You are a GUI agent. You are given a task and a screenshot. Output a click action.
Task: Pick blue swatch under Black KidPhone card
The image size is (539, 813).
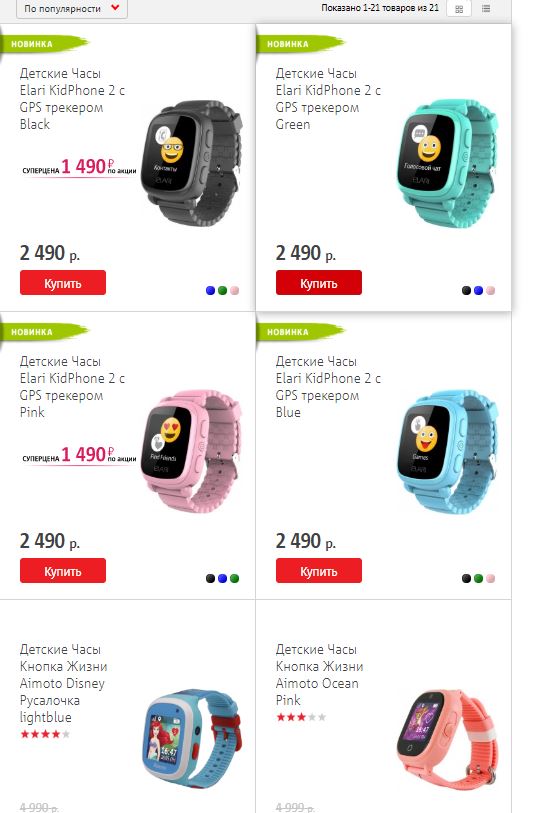coord(210,290)
